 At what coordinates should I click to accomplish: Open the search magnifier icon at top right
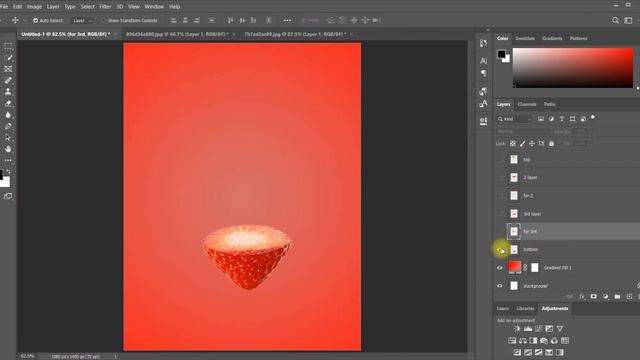click(x=615, y=20)
